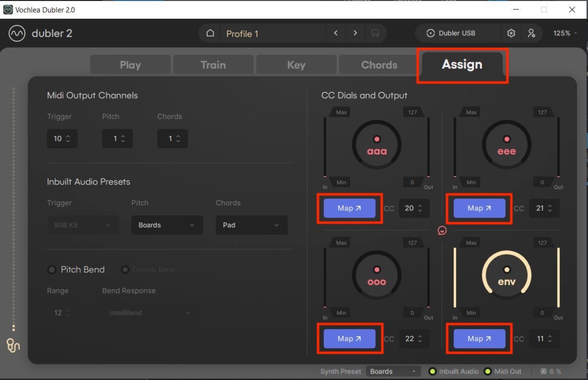This screenshot has height=380, width=588.
Task: Open the Synth Preset dropdown at the bottom
Action: [393, 371]
